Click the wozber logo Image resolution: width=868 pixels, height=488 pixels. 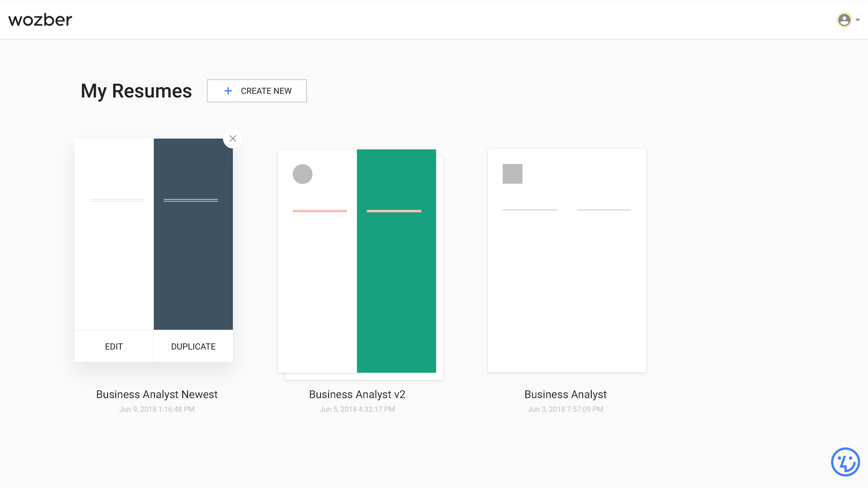pos(40,20)
